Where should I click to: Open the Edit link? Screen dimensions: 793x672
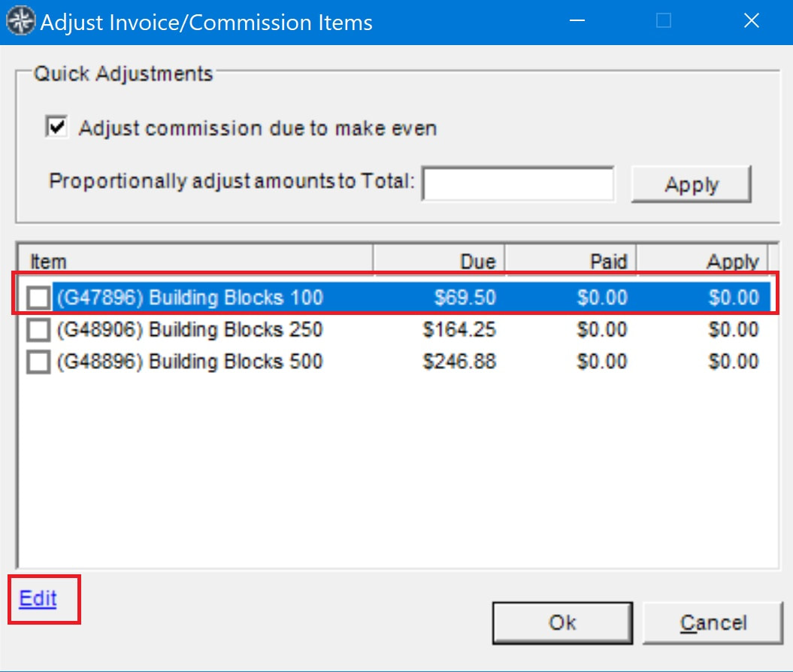(38, 598)
